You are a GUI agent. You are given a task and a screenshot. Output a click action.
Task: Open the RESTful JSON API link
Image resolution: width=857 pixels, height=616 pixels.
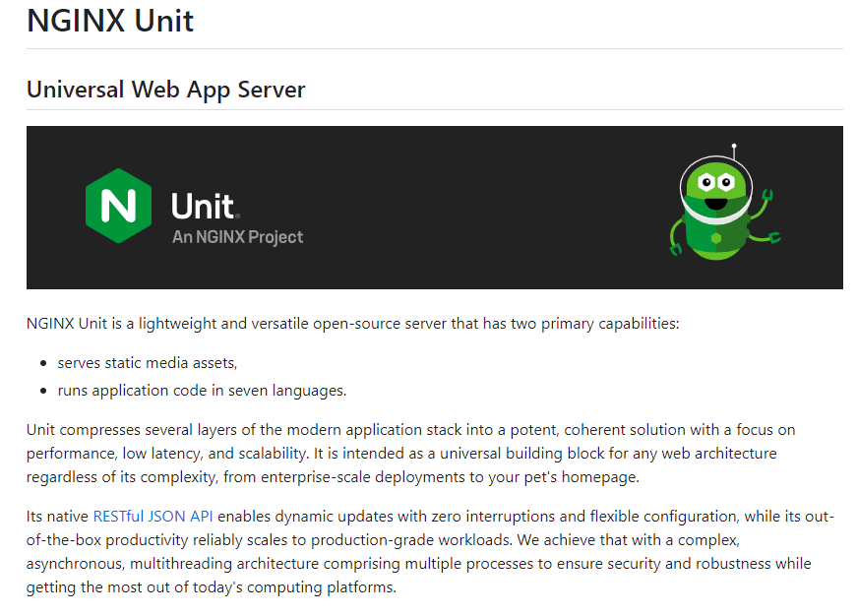(153, 517)
